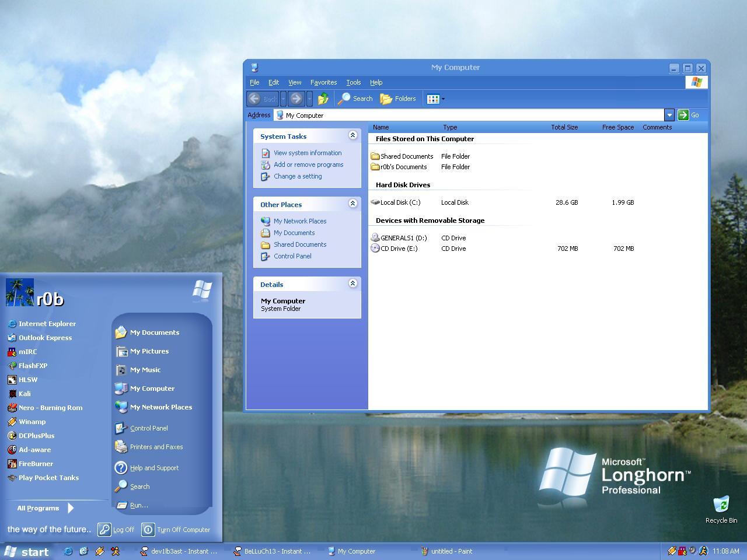747x560 pixels.
Task: Launch DCPlusPlus from Start menu
Action: (x=31, y=436)
